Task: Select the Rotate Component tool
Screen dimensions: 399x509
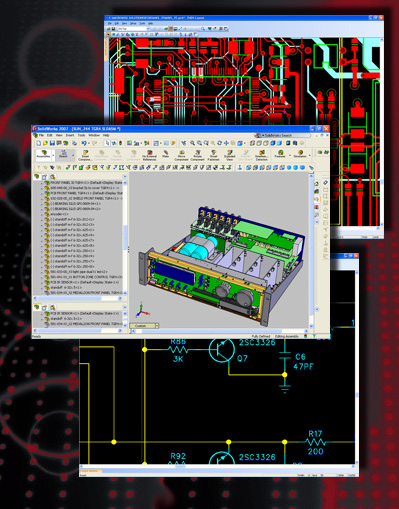Action: [197, 155]
